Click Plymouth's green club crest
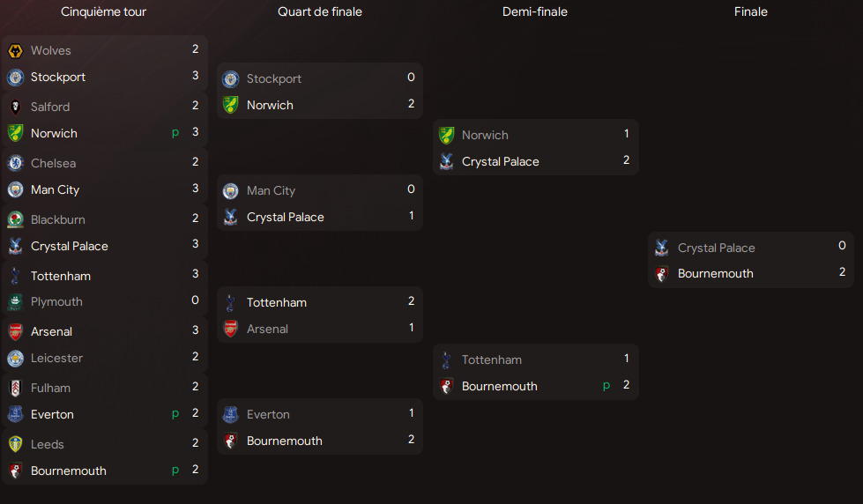 (15, 301)
